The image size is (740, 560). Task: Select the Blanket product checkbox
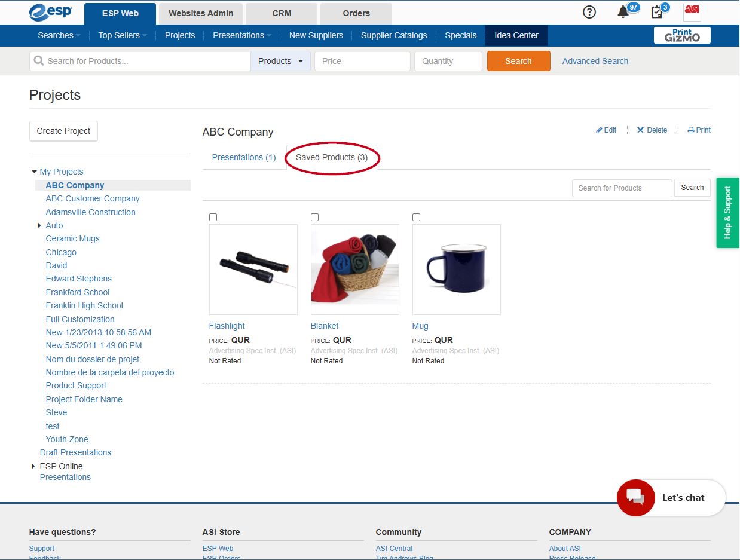pyautogui.click(x=315, y=218)
